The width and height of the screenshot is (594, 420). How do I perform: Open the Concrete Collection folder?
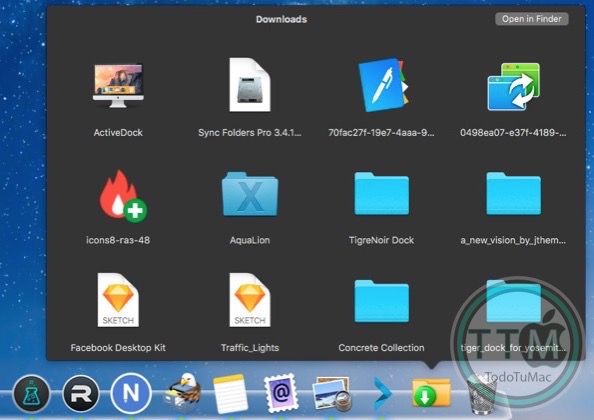pos(381,301)
